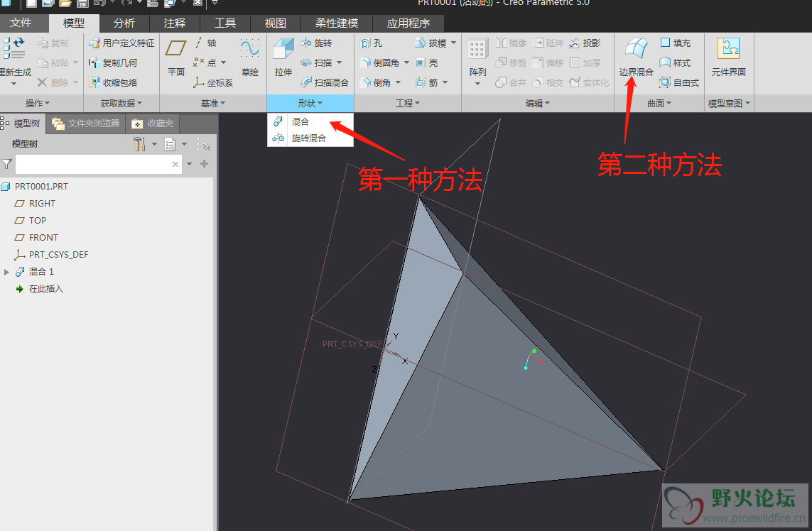Expand the 编辑 group dropdown
The height and width of the screenshot is (531, 812).
[538, 103]
